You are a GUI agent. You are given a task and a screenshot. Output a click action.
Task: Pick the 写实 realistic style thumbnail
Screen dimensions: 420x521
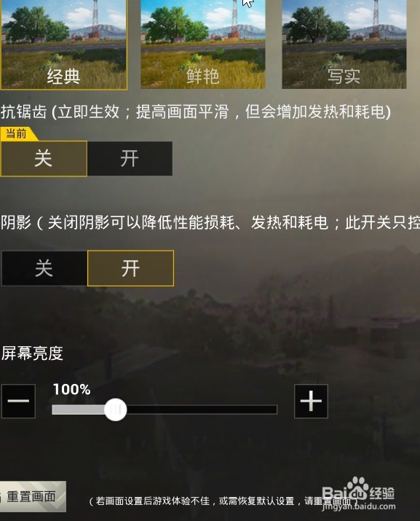(344, 44)
